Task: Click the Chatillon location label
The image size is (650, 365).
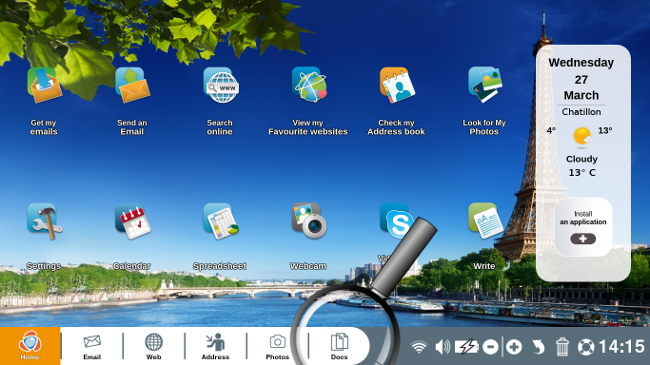Action: click(581, 112)
